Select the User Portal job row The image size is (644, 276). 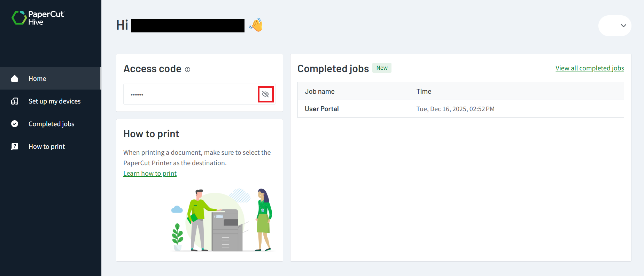321,109
